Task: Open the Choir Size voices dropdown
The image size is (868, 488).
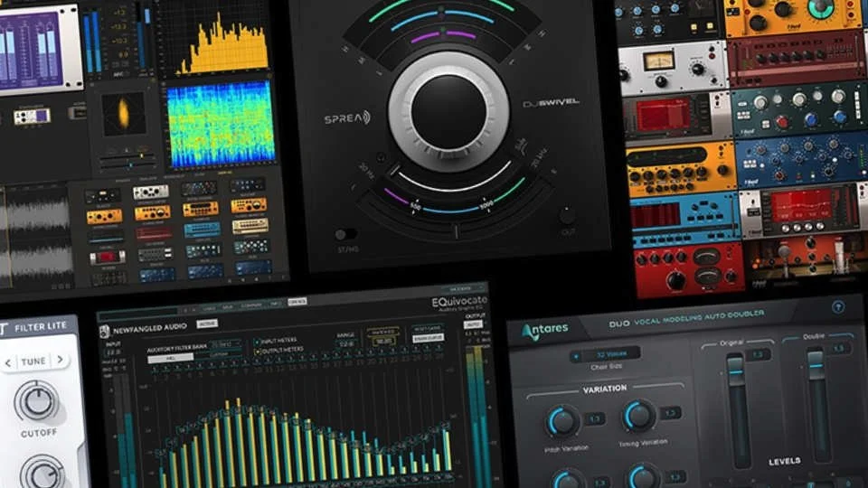Action: pyautogui.click(x=611, y=354)
